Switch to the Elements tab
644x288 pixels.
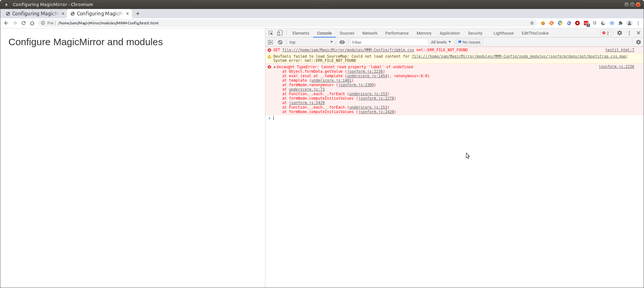[301, 33]
